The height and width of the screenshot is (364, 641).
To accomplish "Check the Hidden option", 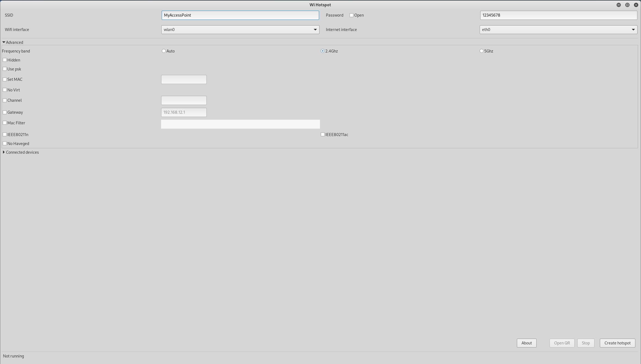I will point(5,60).
